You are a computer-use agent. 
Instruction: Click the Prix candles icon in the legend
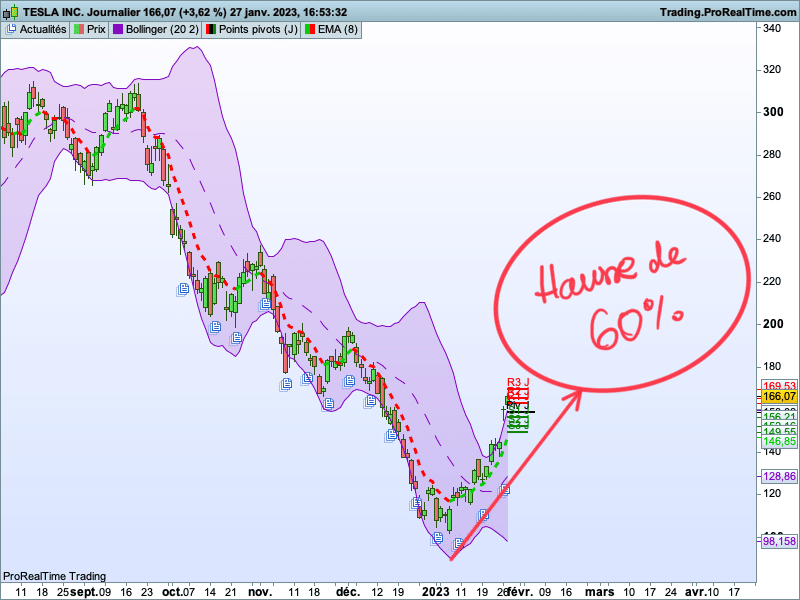pyautogui.click(x=77, y=29)
